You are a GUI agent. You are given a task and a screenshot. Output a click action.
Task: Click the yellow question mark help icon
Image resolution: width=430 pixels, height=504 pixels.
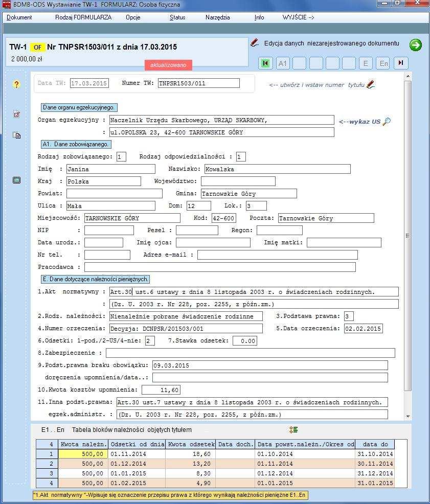16,84
